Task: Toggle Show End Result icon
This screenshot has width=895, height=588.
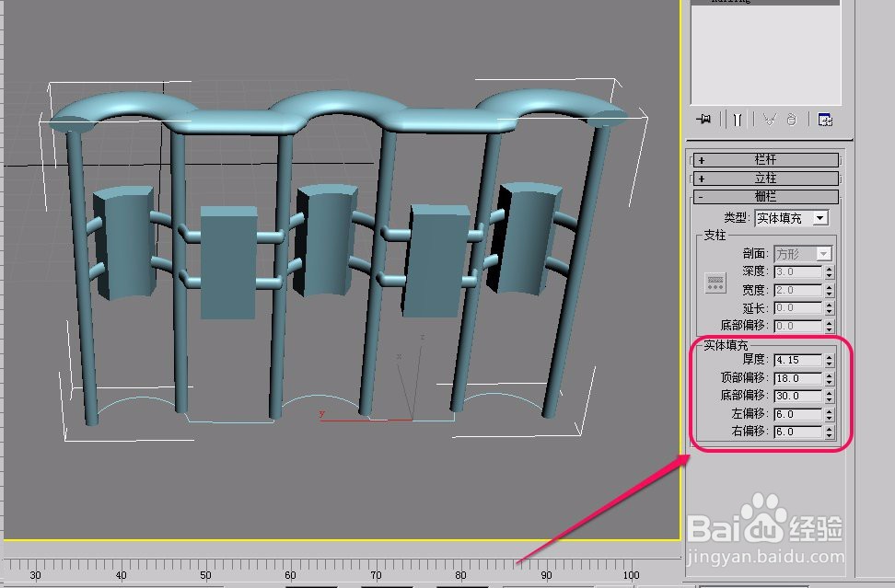Action: pyautogui.click(x=738, y=120)
